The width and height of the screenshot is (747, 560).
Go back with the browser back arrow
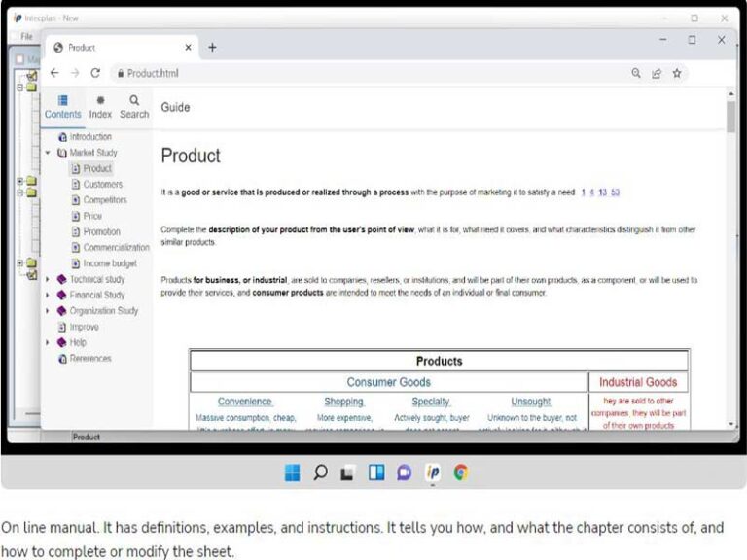pos(54,73)
